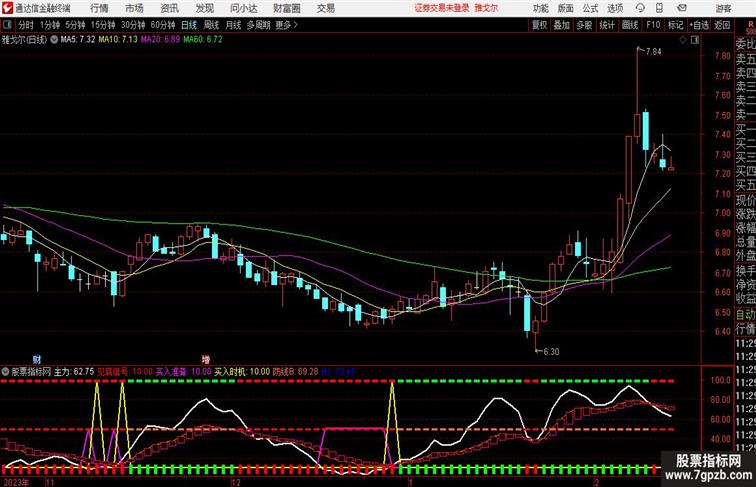756x487 pixels.
Task: Click the 返回 back button
Action: 722,25
